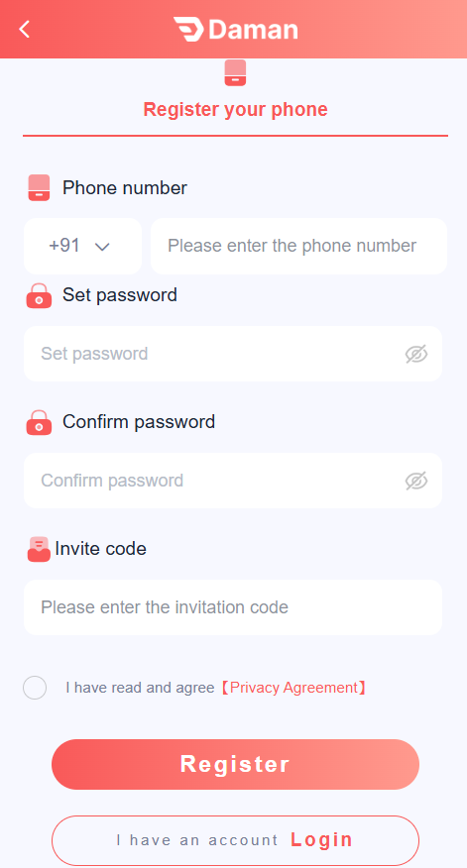Click the Daman logo in header
This screenshot has width=467, height=868.
pos(235,30)
